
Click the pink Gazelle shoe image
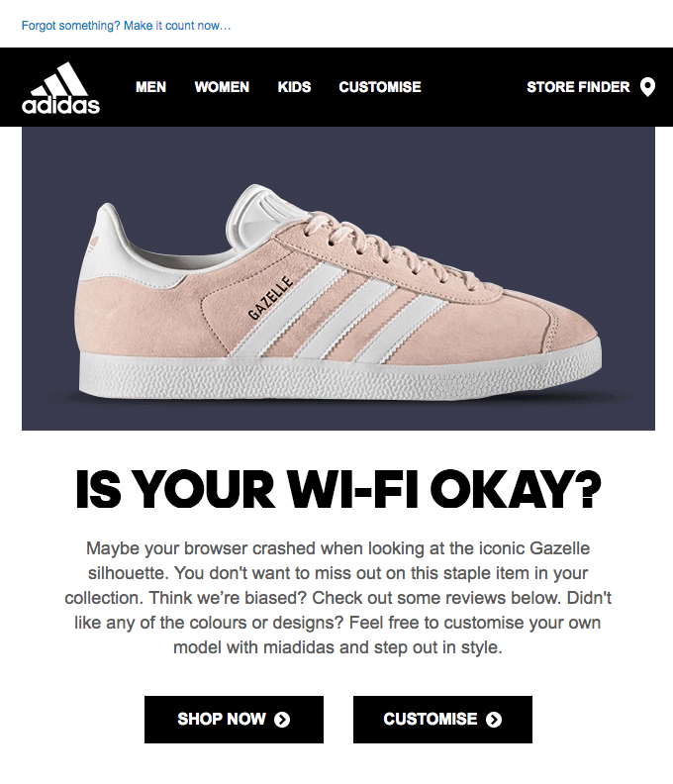[x=338, y=287]
